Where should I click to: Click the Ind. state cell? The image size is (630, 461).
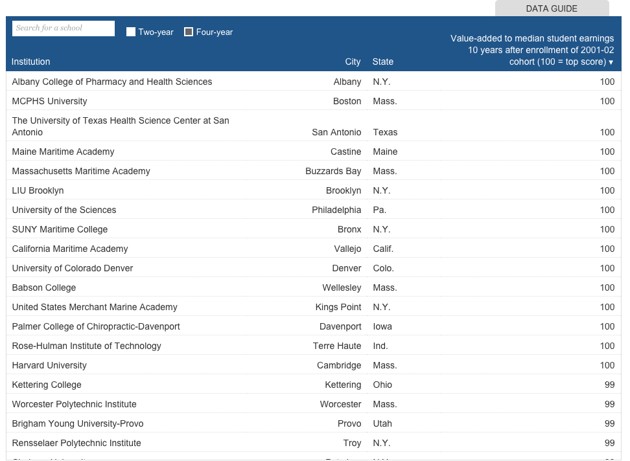[380, 346]
